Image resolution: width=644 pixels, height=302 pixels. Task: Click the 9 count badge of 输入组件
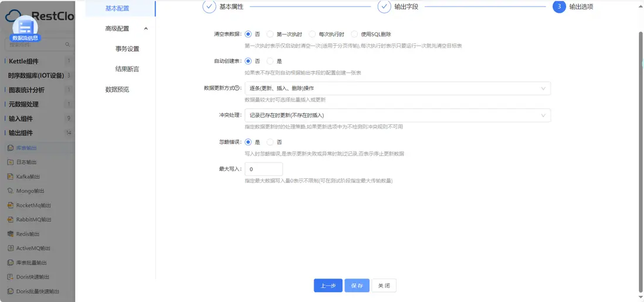pos(69,118)
